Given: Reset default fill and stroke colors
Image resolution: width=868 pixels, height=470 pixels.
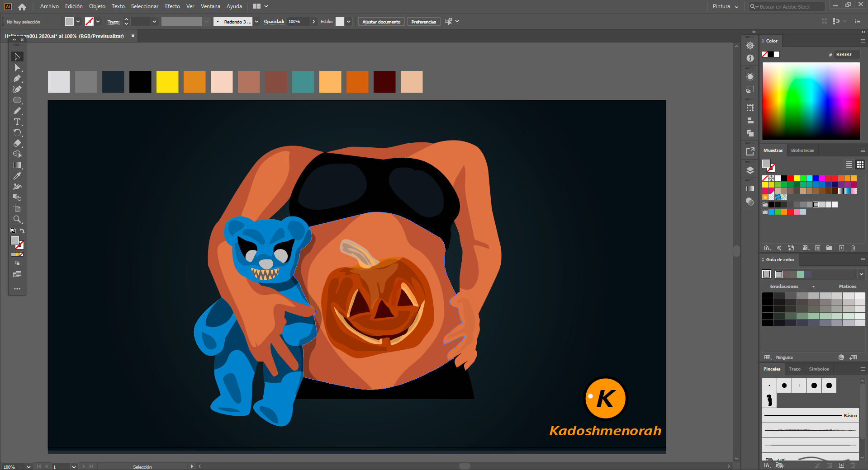Looking at the screenshot, I should [x=13, y=230].
